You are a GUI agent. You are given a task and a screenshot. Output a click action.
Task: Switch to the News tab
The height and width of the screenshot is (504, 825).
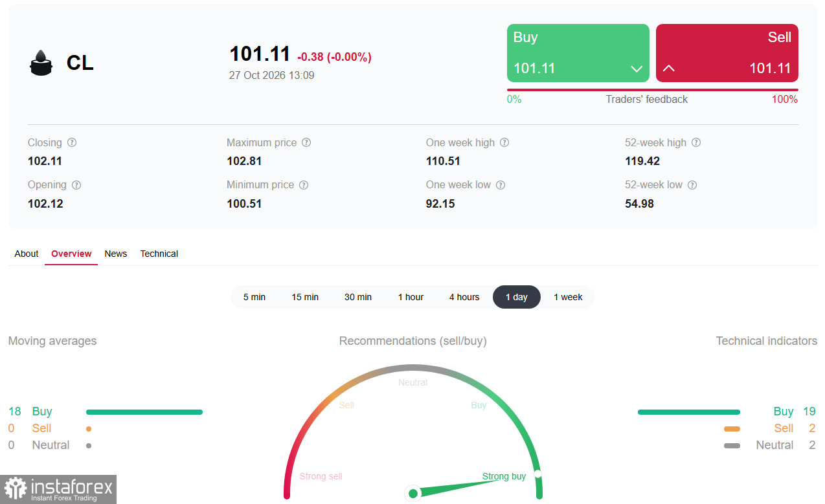pyautogui.click(x=116, y=254)
